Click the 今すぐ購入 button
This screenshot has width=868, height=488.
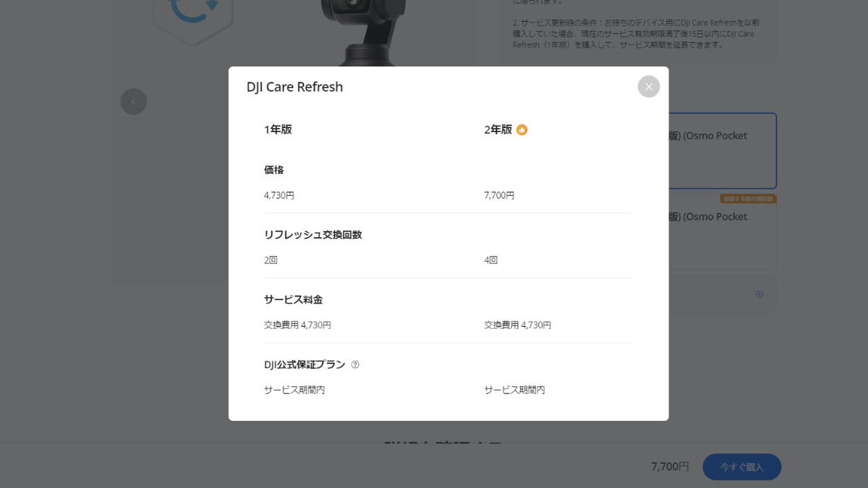pos(741,467)
